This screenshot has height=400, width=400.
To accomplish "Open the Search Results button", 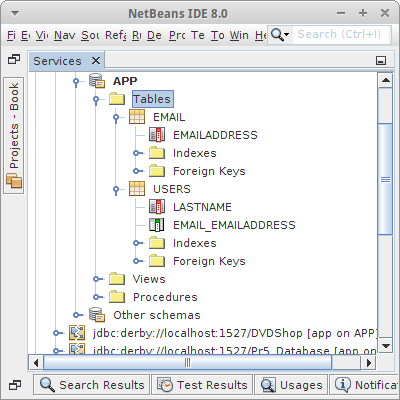I will [x=92, y=385].
